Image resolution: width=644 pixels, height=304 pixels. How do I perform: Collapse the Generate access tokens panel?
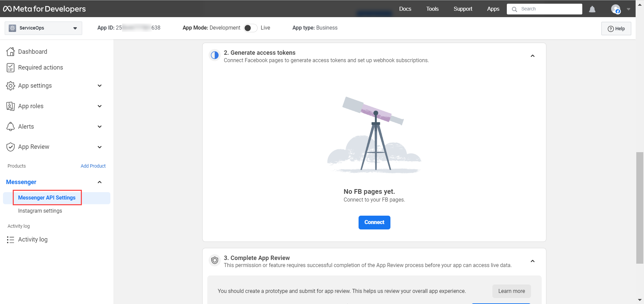click(x=532, y=56)
